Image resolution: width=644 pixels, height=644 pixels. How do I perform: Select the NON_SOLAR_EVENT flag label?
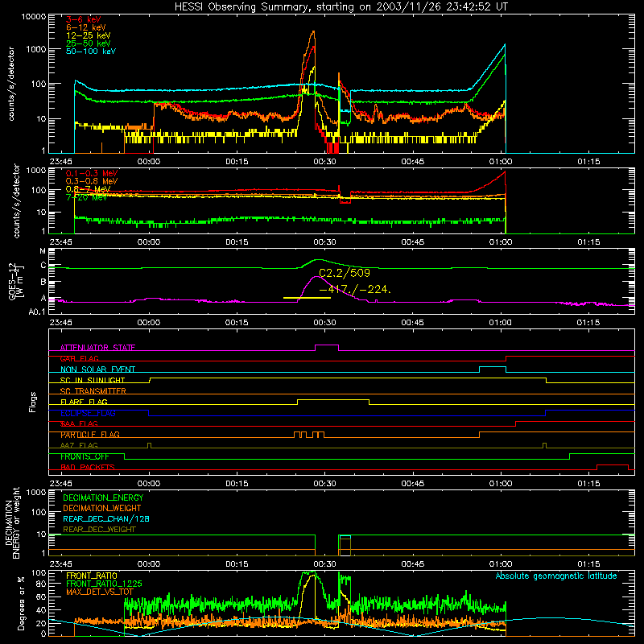[x=97, y=369]
